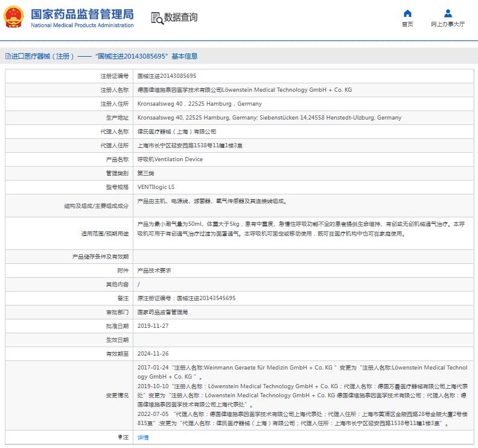Open the online service hall user icon

coord(448,13)
